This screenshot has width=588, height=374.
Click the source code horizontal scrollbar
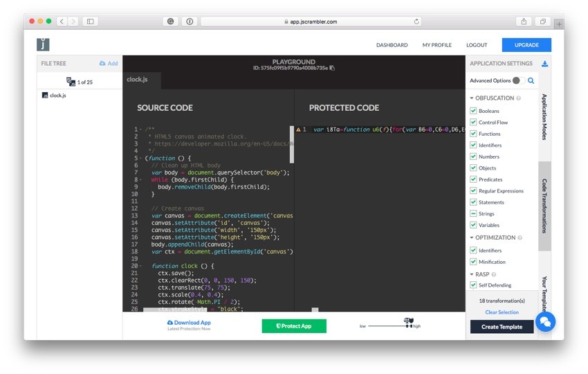tap(175, 310)
